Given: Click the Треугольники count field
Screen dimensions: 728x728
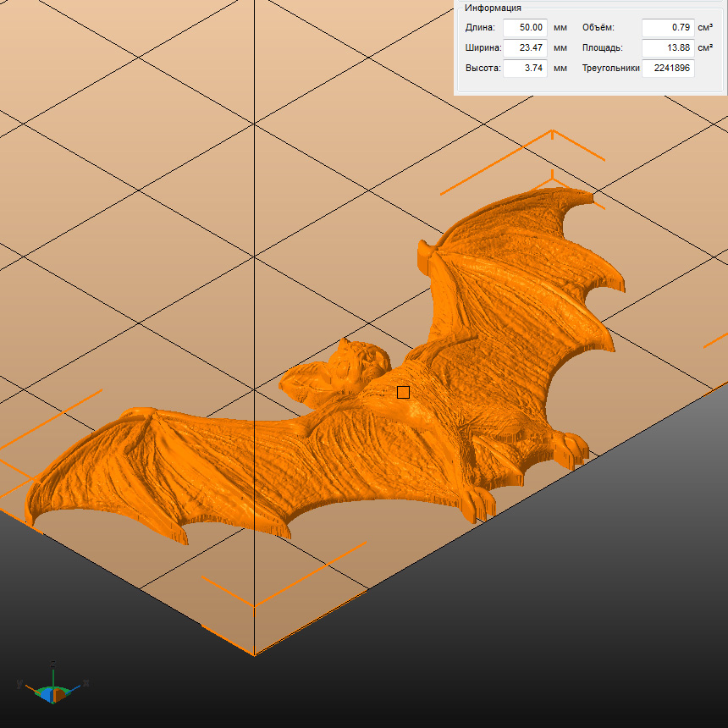Looking at the screenshot, I should point(668,68).
